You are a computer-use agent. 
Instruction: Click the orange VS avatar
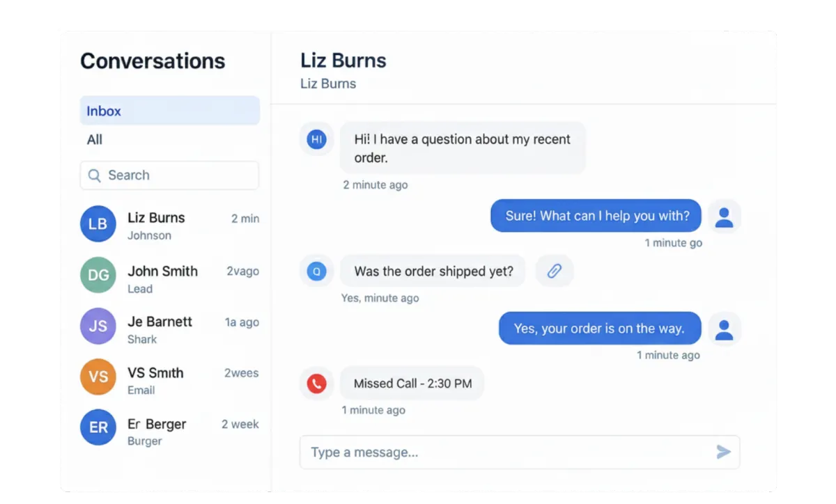98,377
